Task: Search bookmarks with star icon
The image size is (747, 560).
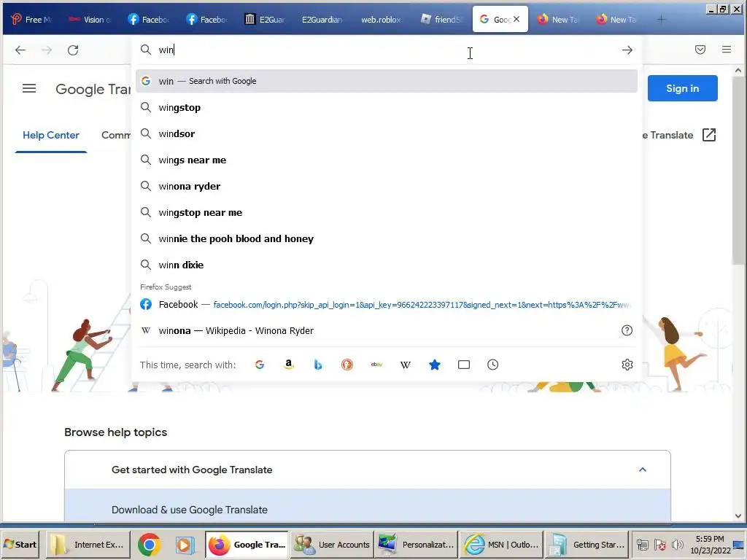Action: (x=435, y=365)
